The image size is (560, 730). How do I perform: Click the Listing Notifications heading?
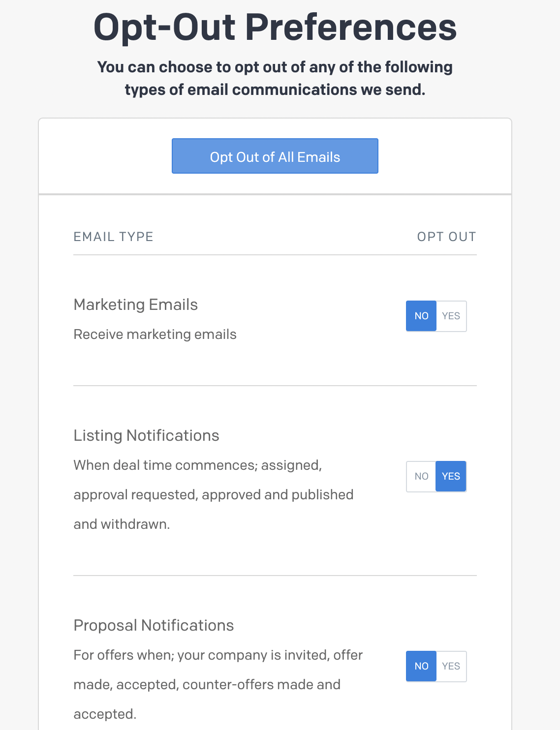146,435
